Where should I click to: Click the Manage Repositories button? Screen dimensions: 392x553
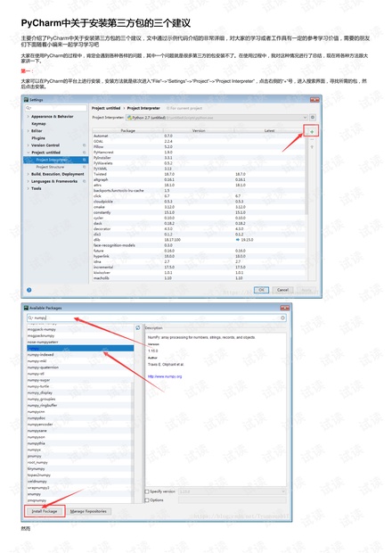[x=88, y=511]
